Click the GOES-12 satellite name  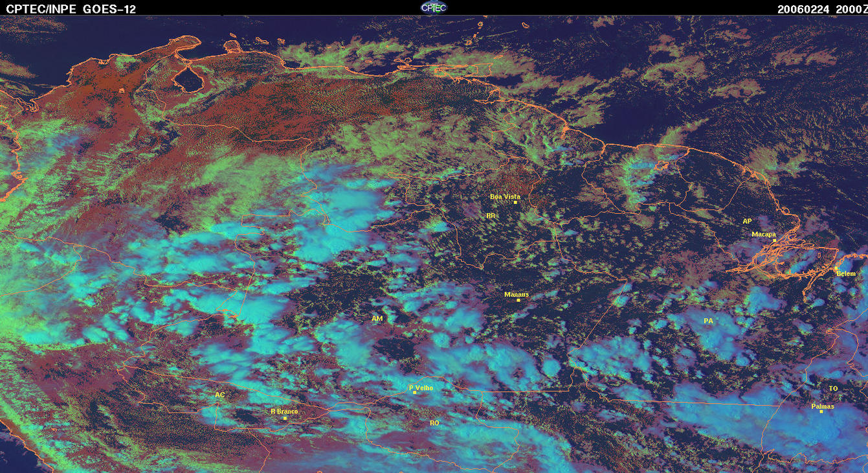(110, 8)
